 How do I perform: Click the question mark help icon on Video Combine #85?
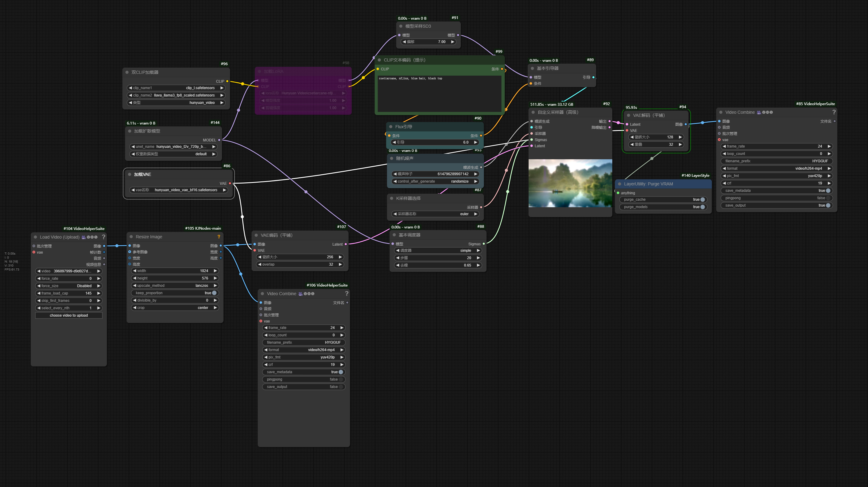pos(834,113)
